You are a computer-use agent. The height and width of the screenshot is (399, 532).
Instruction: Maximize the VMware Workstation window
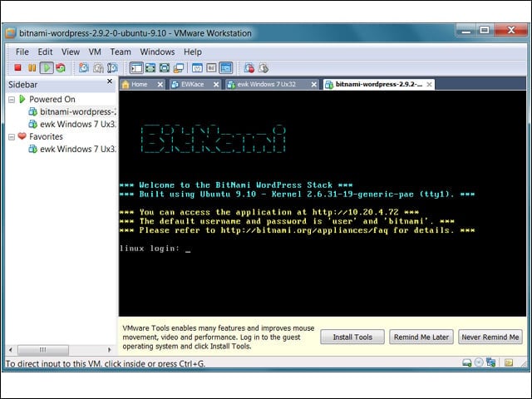[x=485, y=30]
